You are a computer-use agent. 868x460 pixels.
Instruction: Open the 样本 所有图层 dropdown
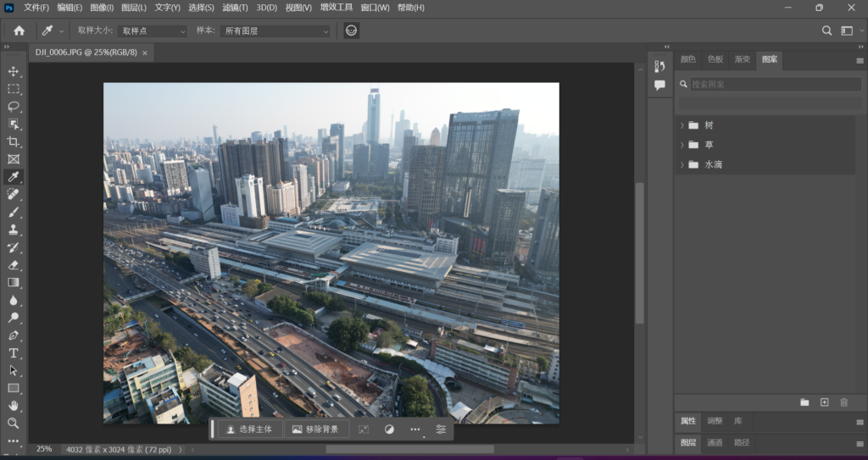(275, 30)
